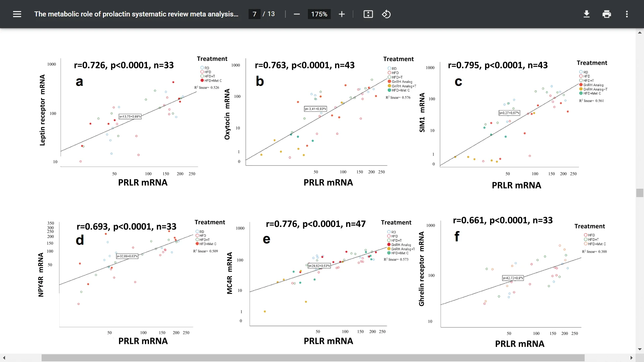Screen dimensions: 644x362
Task: Open the sidebar hamburger menu
Action: pyautogui.click(x=17, y=14)
